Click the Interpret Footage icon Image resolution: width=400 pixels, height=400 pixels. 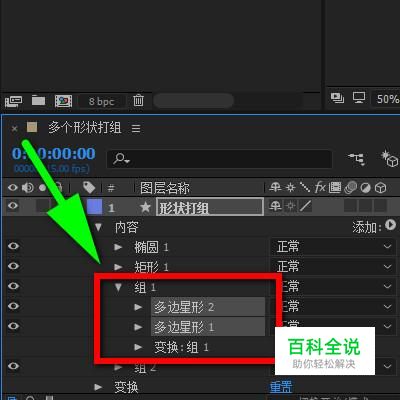tap(13, 100)
